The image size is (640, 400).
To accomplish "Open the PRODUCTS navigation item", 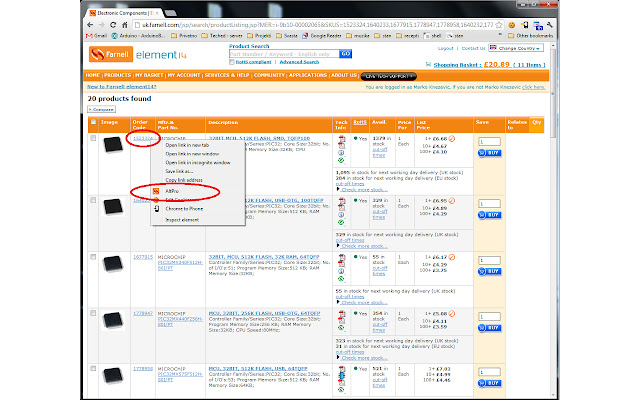I will point(118,75).
